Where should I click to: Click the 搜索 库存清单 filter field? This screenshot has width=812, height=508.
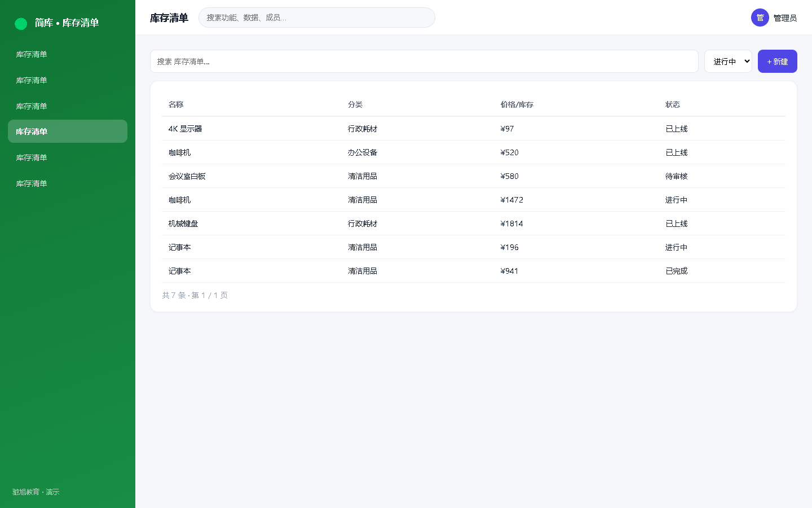point(424,62)
